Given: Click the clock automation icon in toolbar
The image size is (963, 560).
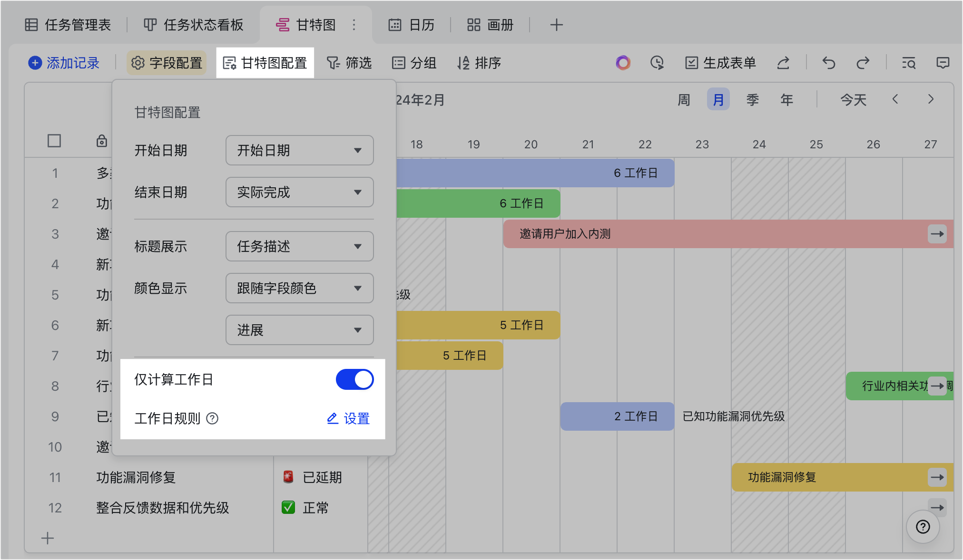Looking at the screenshot, I should click(657, 63).
